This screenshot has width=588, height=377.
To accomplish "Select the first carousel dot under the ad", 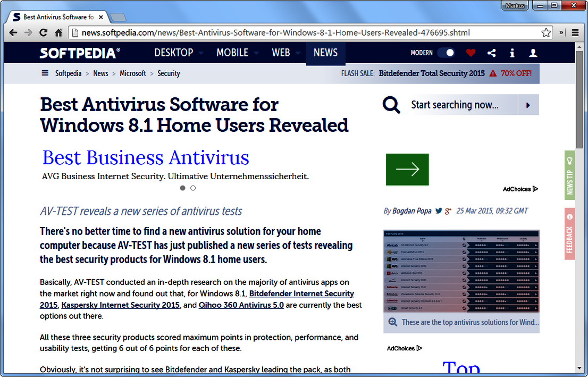I will (182, 188).
